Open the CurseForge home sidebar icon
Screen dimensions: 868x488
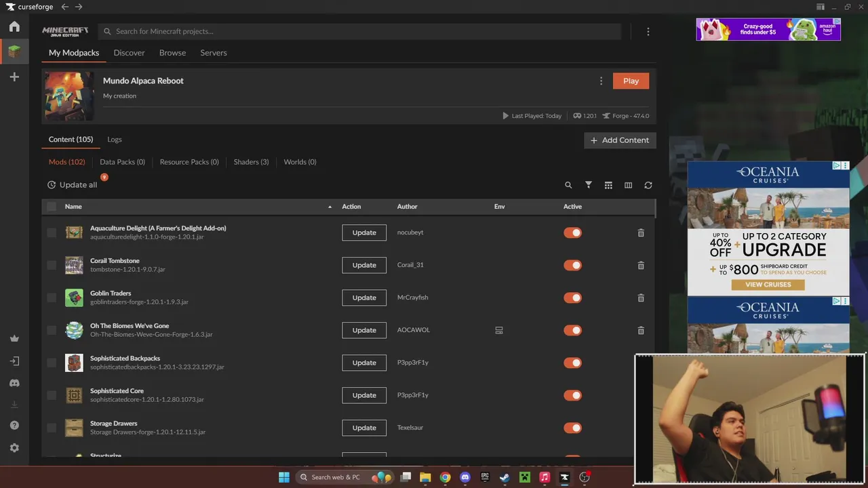[x=14, y=26]
